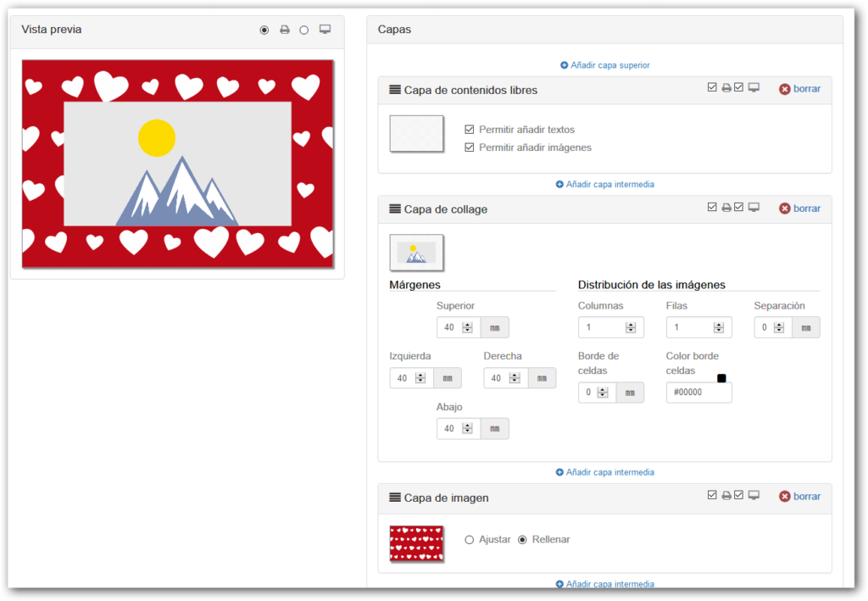Viewport: 868px width, 601px height.
Task: Delete the Capa de collage layer
Action: coord(799,209)
